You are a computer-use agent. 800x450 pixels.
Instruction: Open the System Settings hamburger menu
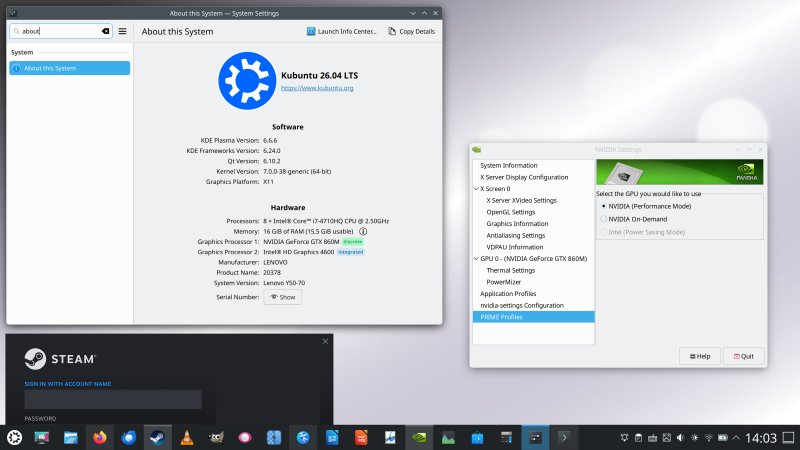pyautogui.click(x=122, y=31)
